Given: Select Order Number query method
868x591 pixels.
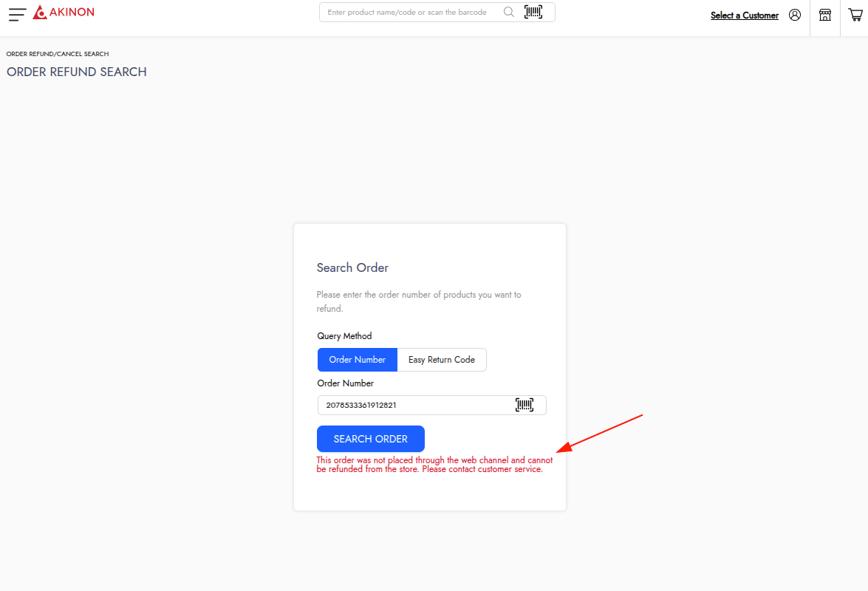Looking at the screenshot, I should 358,360.
